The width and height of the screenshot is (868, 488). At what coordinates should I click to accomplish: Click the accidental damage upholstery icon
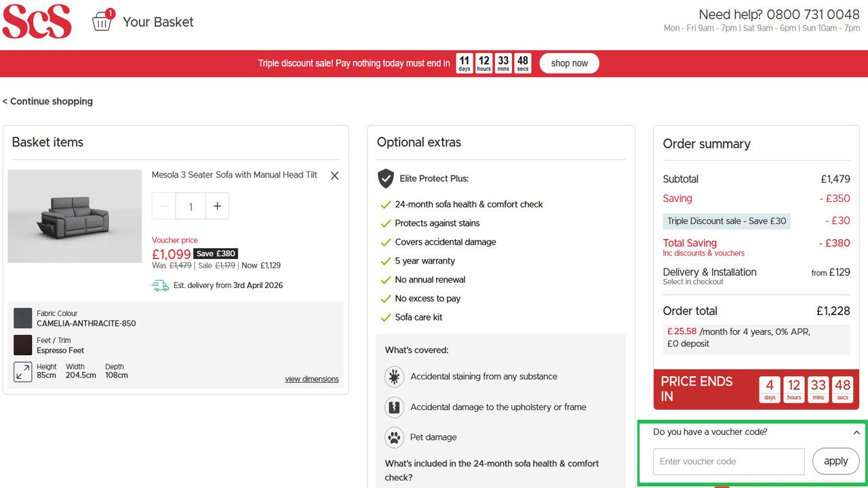pyautogui.click(x=394, y=407)
